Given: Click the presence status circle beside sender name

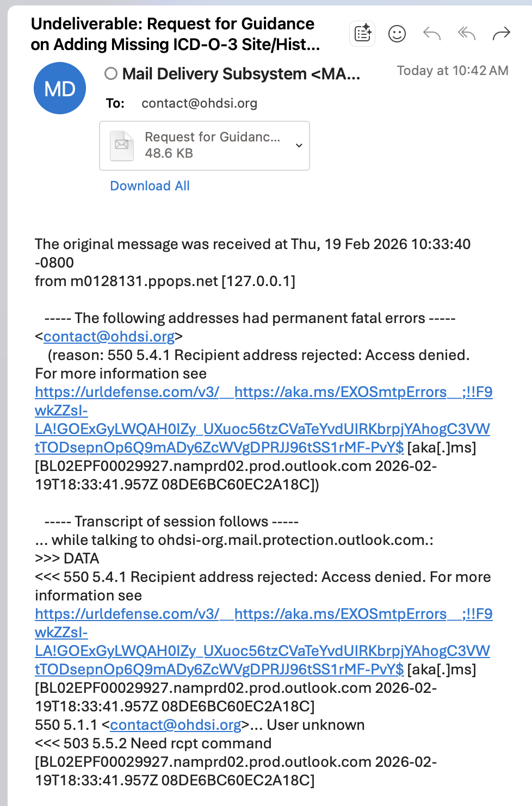Looking at the screenshot, I should (x=111, y=73).
